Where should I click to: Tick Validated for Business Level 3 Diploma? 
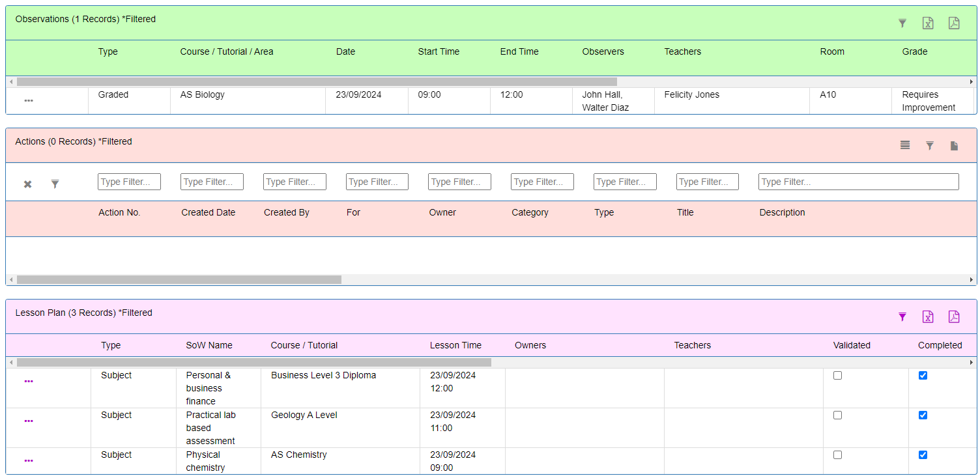tap(837, 376)
